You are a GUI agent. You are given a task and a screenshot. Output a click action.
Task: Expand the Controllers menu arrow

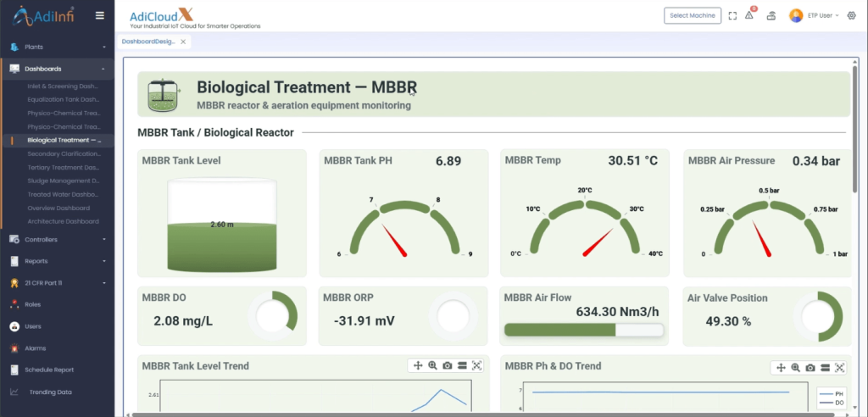(x=104, y=239)
